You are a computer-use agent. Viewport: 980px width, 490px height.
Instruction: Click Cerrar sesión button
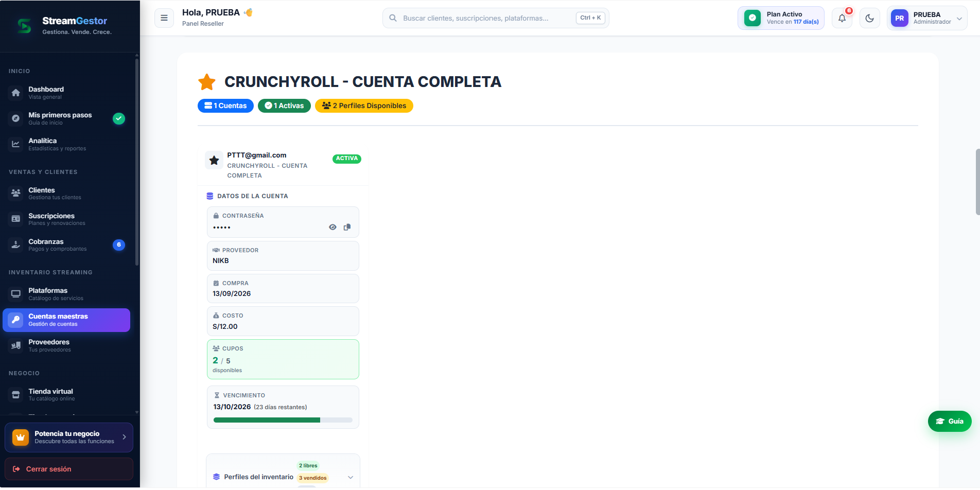pyautogui.click(x=69, y=469)
